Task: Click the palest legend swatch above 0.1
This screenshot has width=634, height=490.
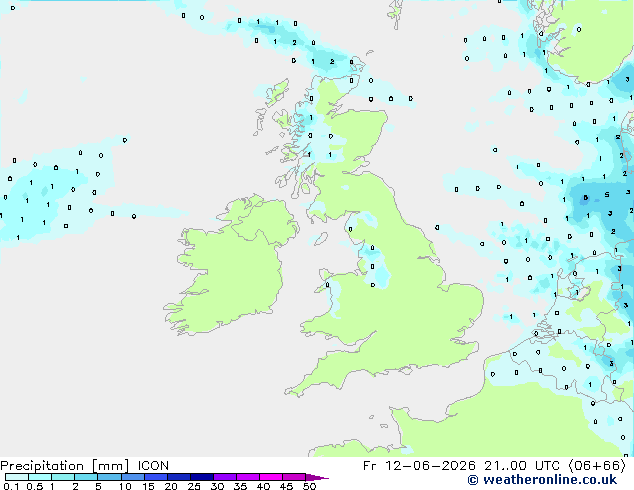Action: (17, 477)
